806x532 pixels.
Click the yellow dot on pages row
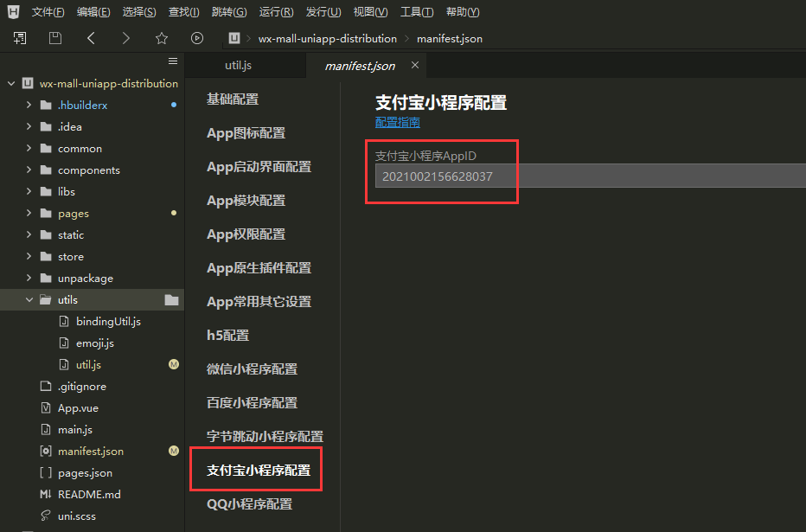pos(174,213)
